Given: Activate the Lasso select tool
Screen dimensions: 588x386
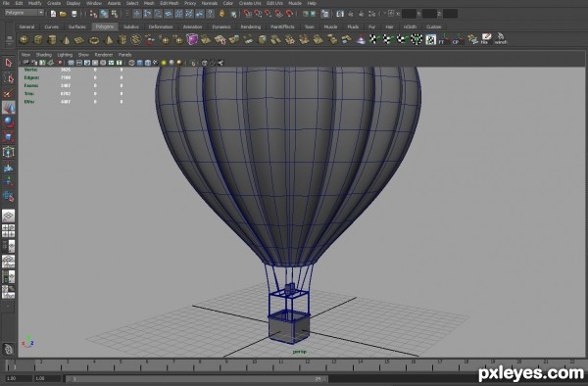Looking at the screenshot, I should tap(8, 78).
